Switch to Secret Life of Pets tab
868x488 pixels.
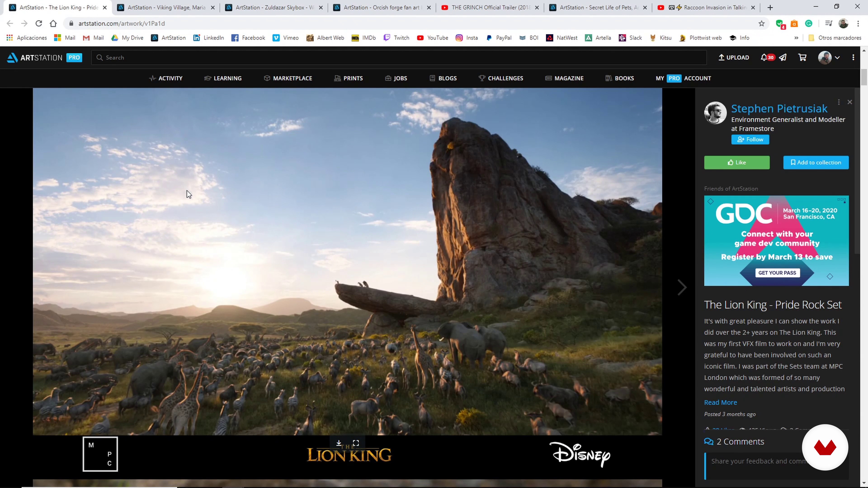tap(598, 7)
